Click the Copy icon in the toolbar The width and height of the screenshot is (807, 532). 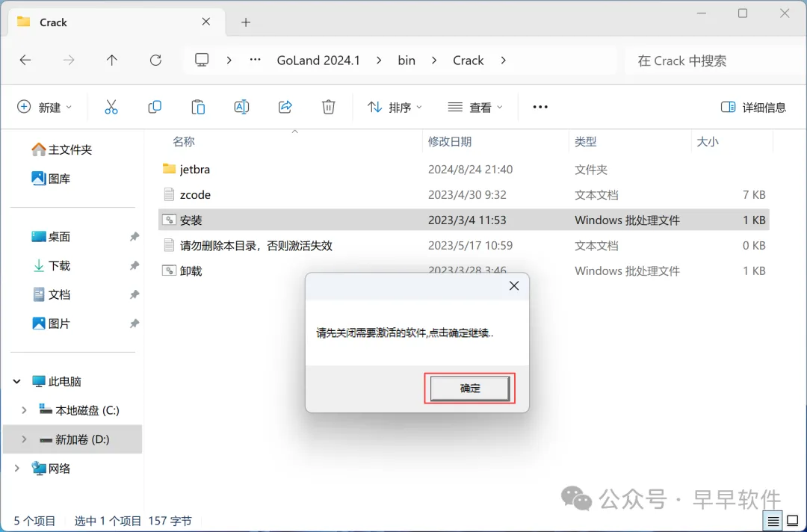[155, 107]
